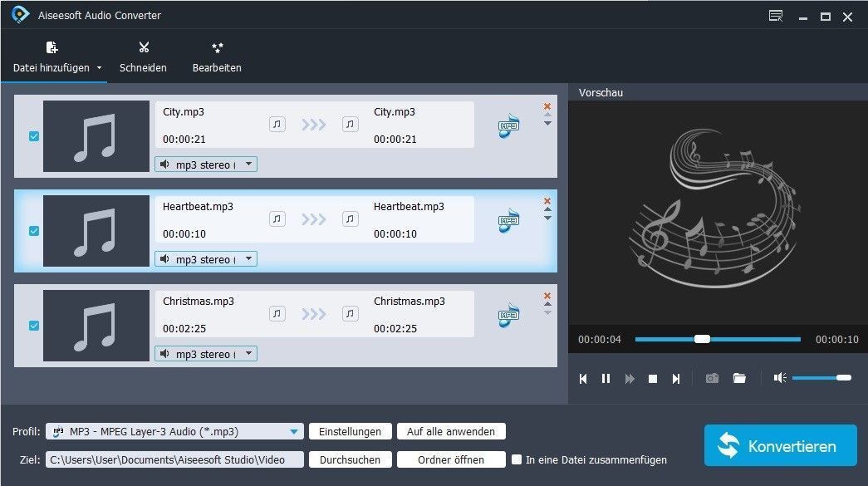Stop the preview playback
The height and width of the screenshot is (486, 868).
click(x=653, y=379)
